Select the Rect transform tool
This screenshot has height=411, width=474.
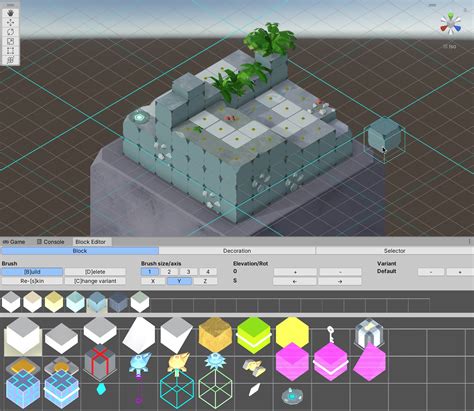(11, 51)
